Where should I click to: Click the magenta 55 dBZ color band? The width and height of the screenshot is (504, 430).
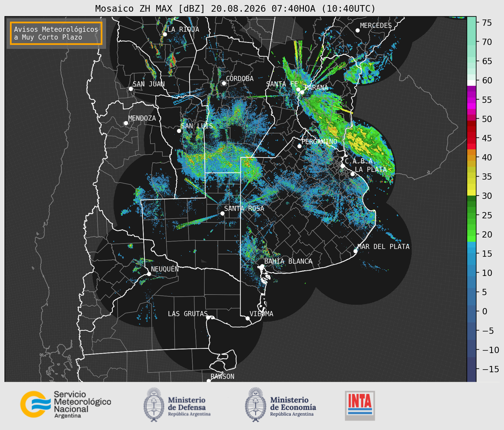coord(471,99)
